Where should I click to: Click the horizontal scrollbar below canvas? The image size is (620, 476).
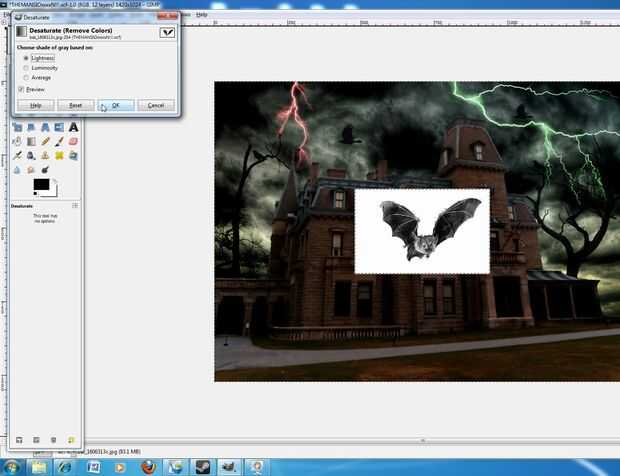[352, 440]
